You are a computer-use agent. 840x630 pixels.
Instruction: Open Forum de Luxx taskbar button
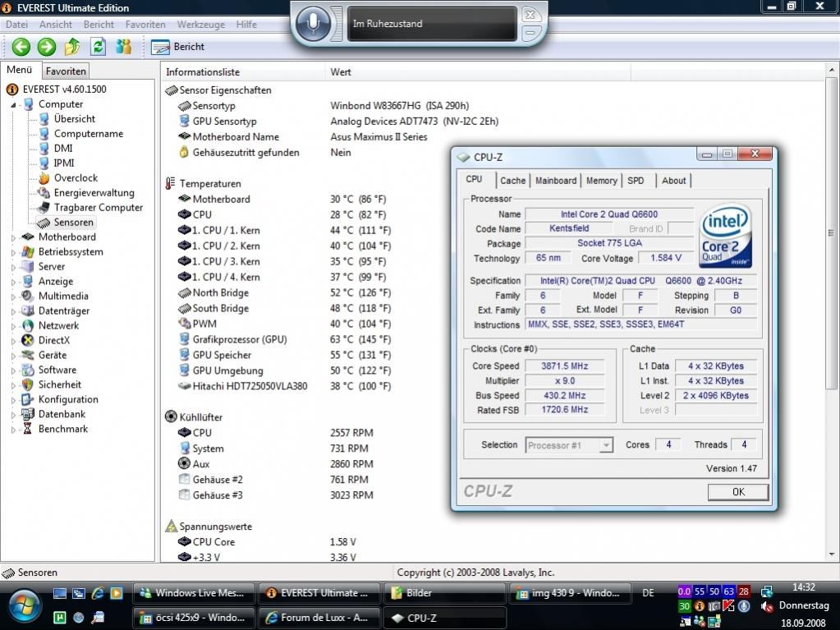pos(319,618)
